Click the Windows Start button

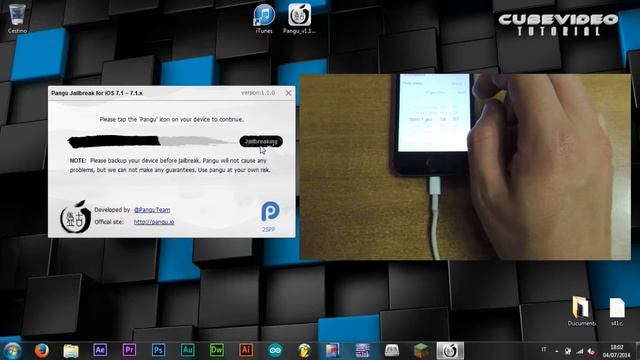12,351
